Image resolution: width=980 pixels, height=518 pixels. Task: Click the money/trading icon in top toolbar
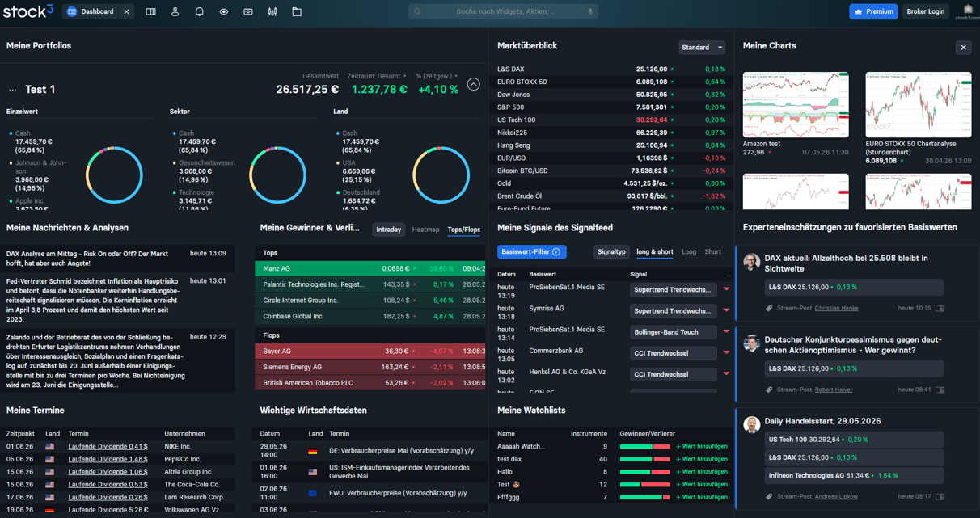[248, 12]
